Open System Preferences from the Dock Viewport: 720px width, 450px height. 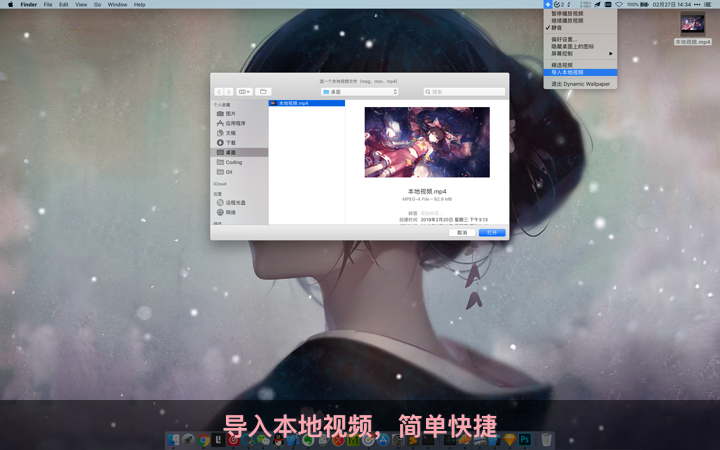pyautogui.click(x=398, y=439)
